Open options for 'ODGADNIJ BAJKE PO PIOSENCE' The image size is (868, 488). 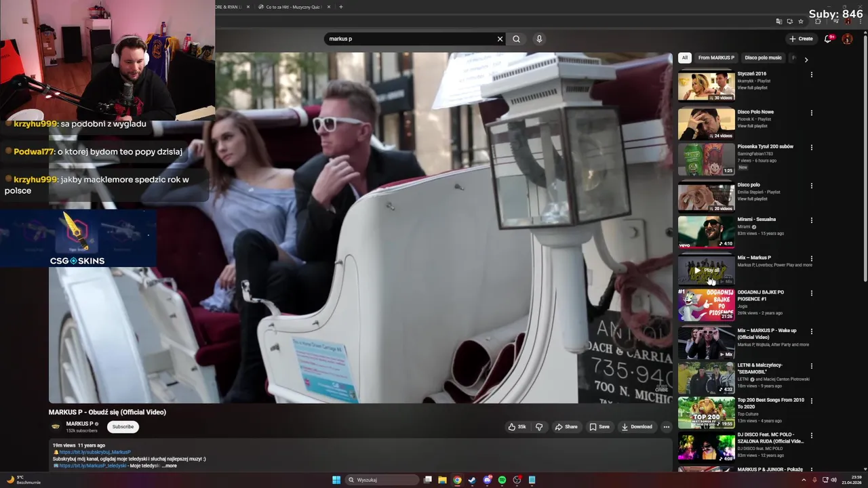(811, 293)
